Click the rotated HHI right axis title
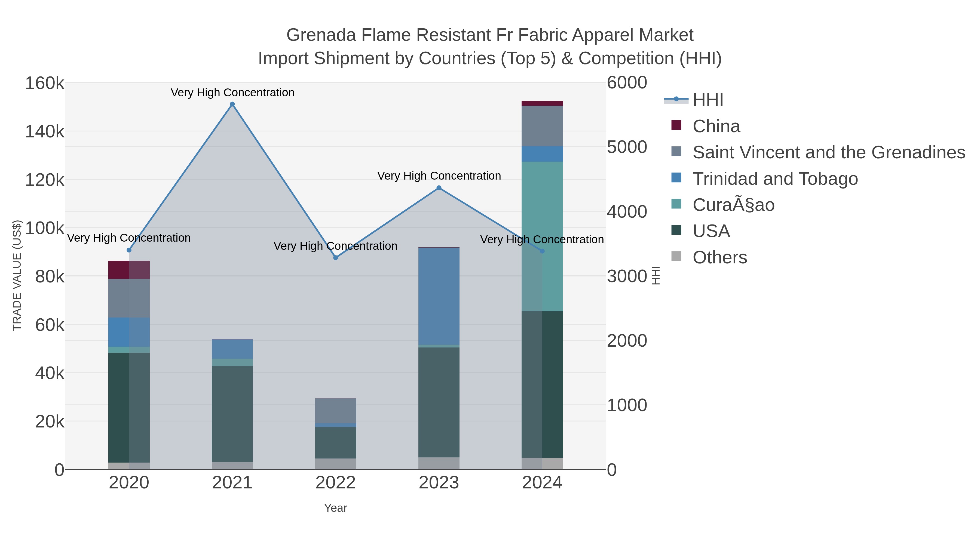Viewport: 980px width, 551px height. [x=656, y=276]
